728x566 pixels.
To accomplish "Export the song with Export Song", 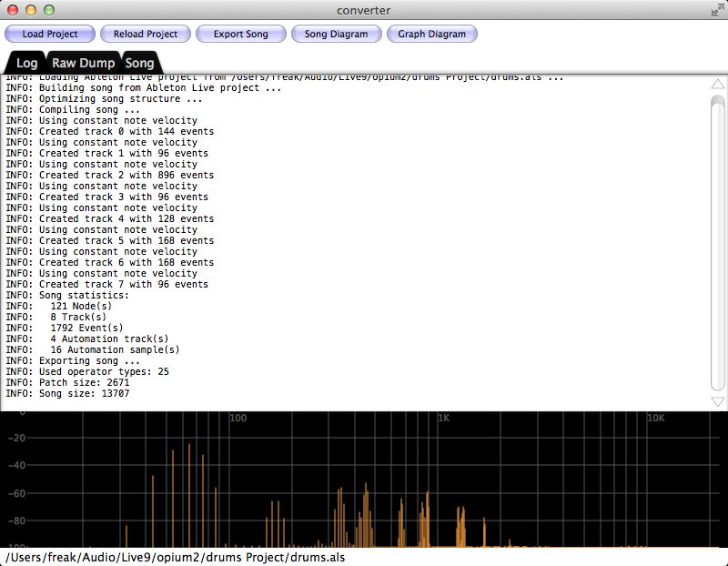I will coord(240,34).
